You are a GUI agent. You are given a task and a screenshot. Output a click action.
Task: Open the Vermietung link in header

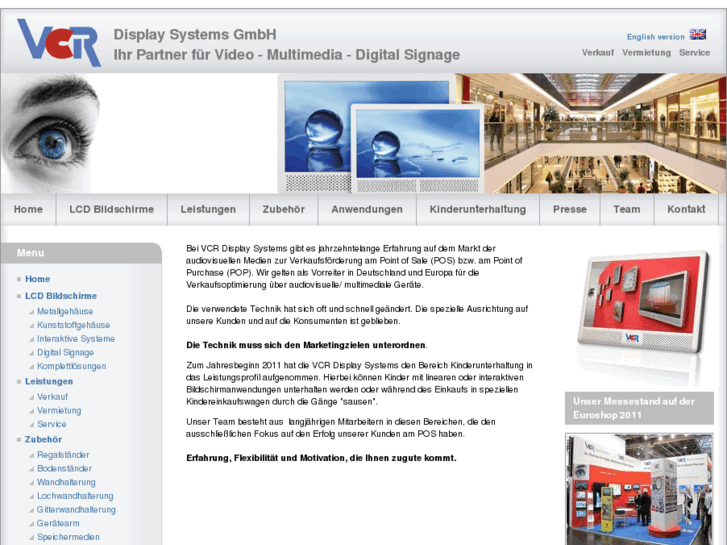646,52
